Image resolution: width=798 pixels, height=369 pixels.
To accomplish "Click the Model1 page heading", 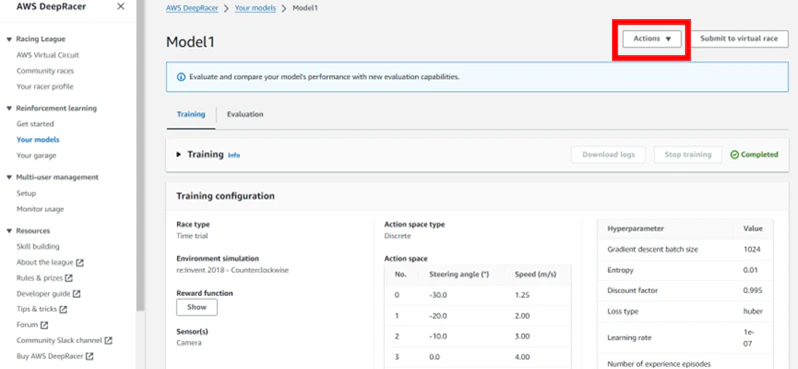I will (x=190, y=42).
